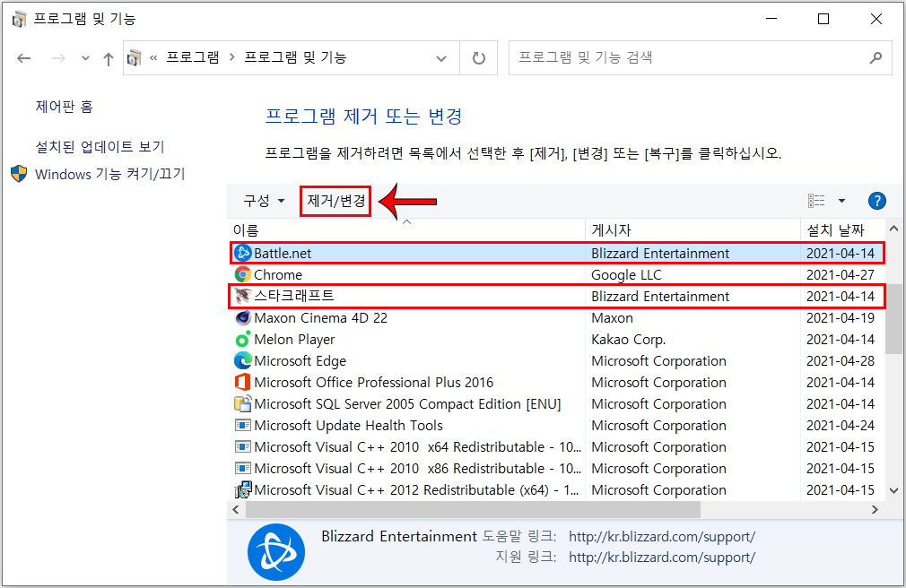Click the search magnifier icon
Screen dimensions: 906x588
876,57
